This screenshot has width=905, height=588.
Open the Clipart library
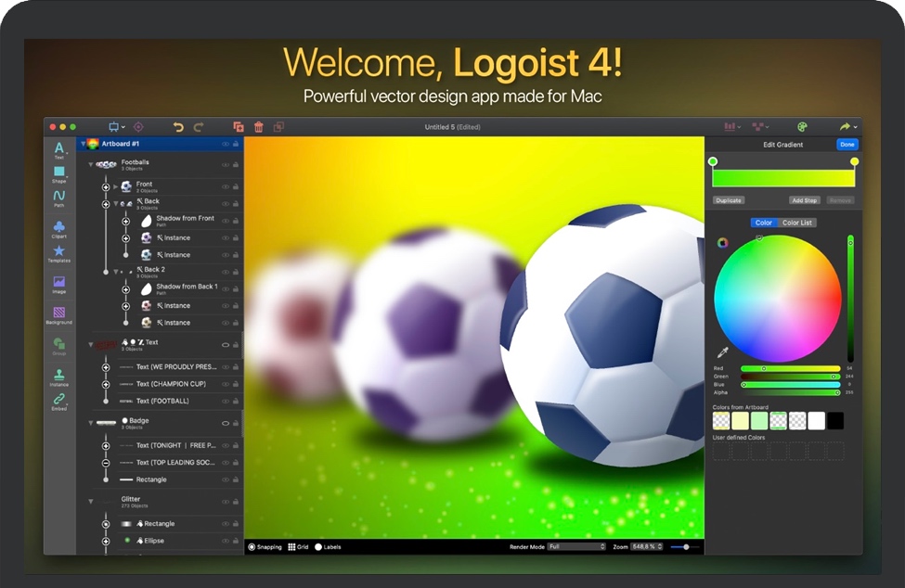[58, 229]
